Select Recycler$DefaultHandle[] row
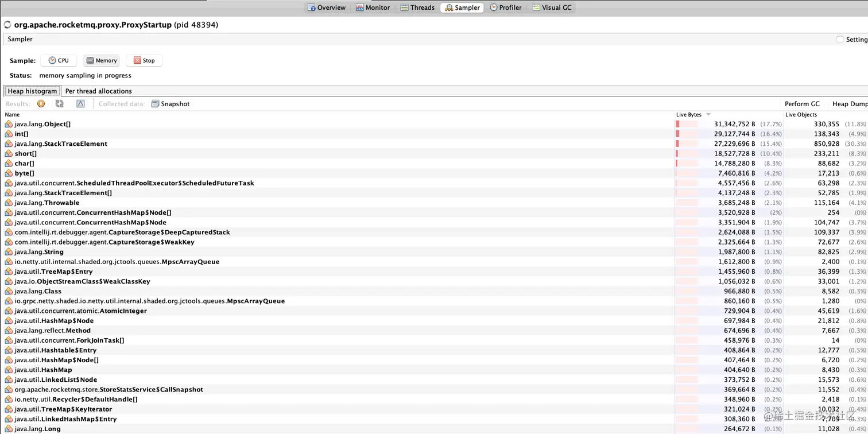868x434 pixels. 76,400
